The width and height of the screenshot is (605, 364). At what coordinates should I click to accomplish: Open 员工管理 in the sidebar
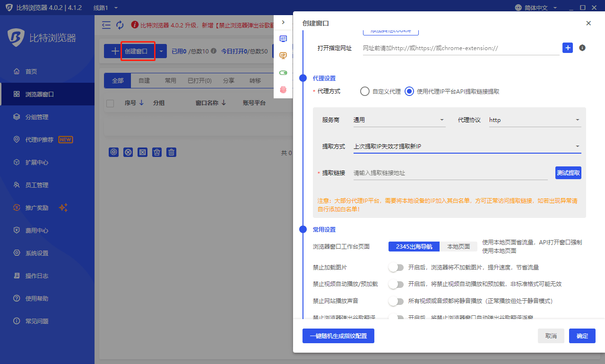pyautogui.click(x=47, y=185)
